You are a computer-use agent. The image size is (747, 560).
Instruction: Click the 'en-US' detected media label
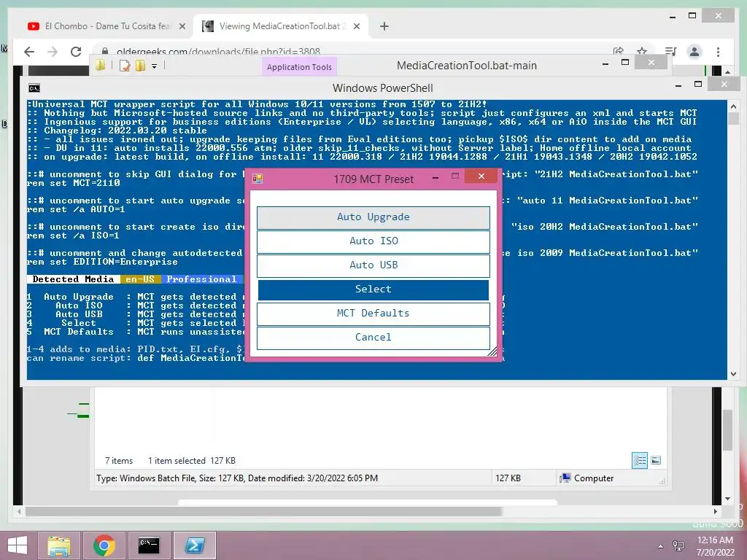coord(140,279)
